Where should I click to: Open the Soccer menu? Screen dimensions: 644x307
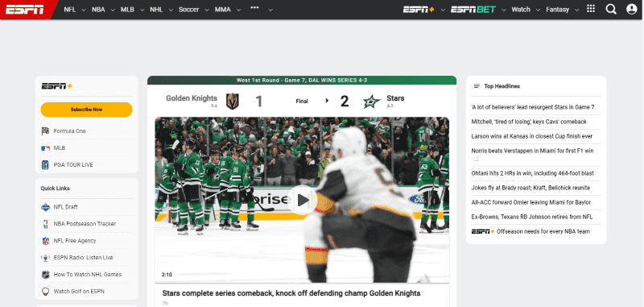coord(188,10)
